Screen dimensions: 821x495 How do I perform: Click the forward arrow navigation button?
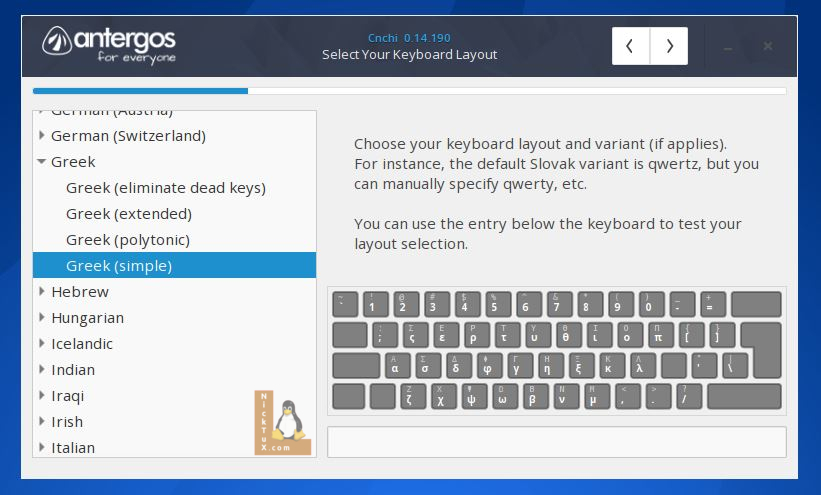tap(669, 46)
